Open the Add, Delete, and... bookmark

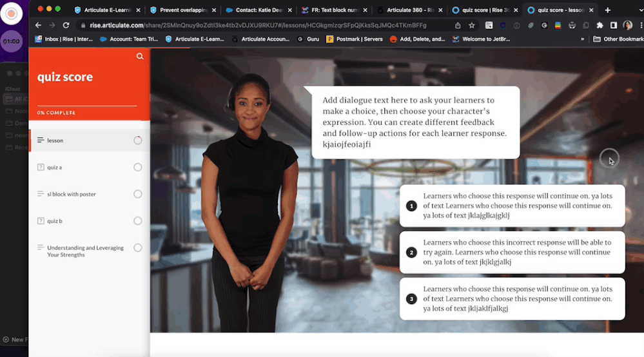click(417, 39)
